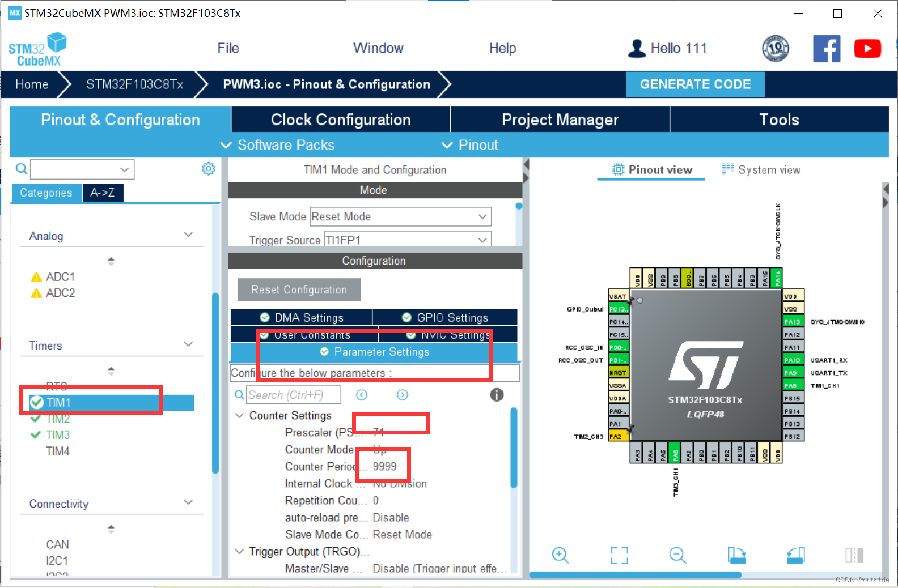898x588 pixels.
Task: Click the PA6 TIM3_CH1 pin
Action: tap(675, 454)
